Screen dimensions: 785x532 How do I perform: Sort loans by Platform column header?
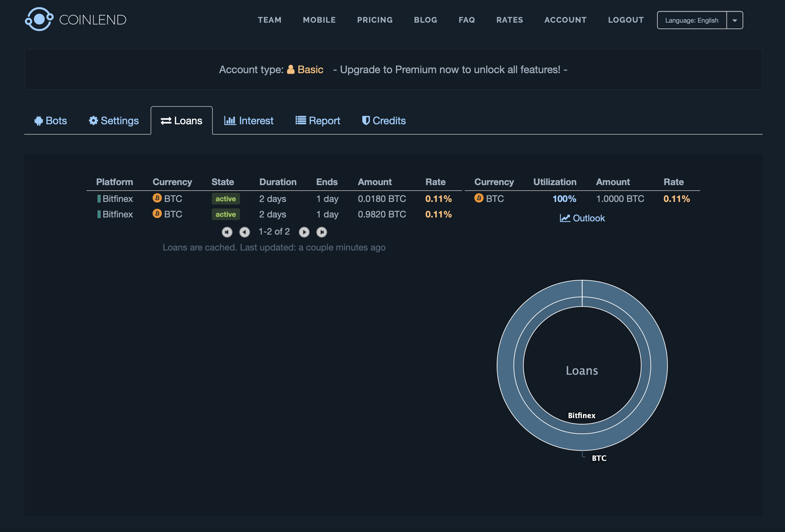click(115, 182)
